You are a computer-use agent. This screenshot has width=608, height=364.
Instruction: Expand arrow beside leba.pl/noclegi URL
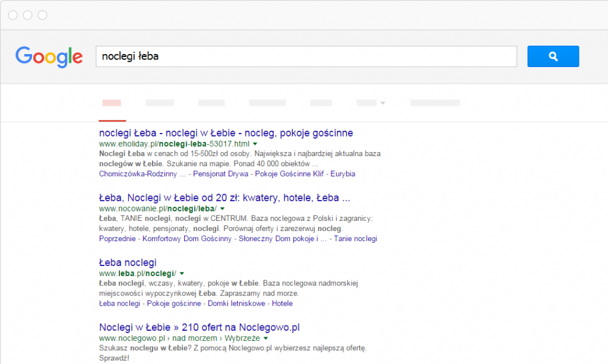pyautogui.click(x=182, y=273)
